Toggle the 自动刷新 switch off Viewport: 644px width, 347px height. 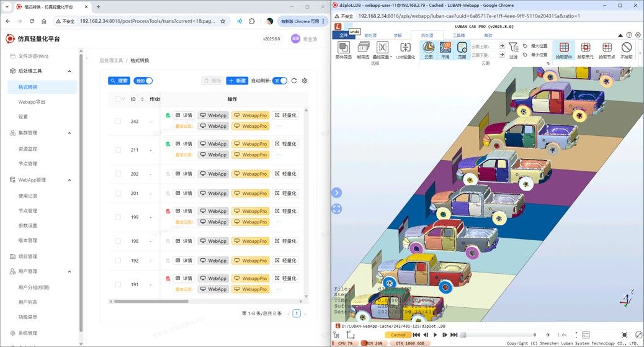[280, 81]
